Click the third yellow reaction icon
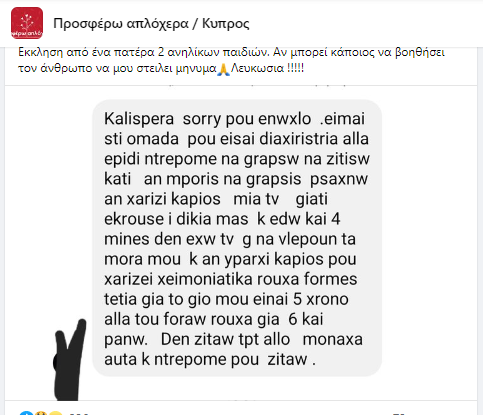This screenshot has width=483, height=415. pyautogui.click(x=55, y=414)
